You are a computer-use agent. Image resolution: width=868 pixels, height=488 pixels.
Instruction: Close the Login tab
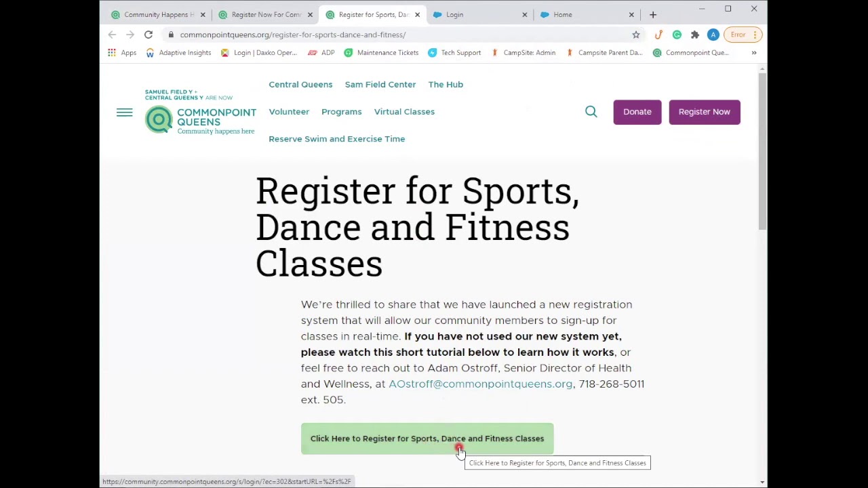pyautogui.click(x=524, y=14)
